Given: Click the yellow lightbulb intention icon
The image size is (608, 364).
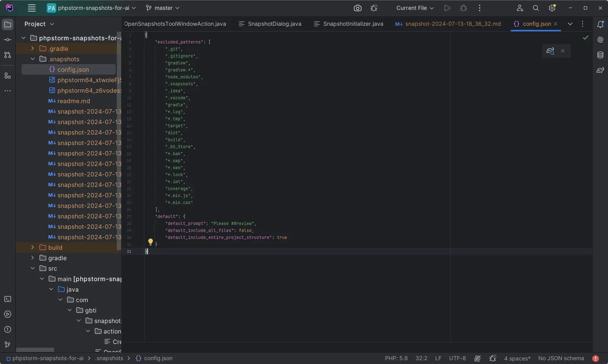Looking at the screenshot, I should 150,242.
